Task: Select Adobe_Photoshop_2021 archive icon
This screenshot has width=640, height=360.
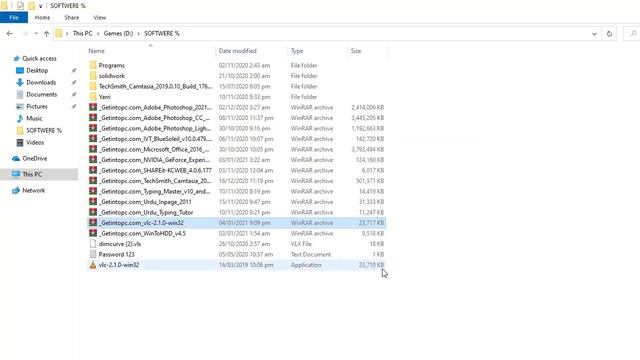Action: click(93, 107)
